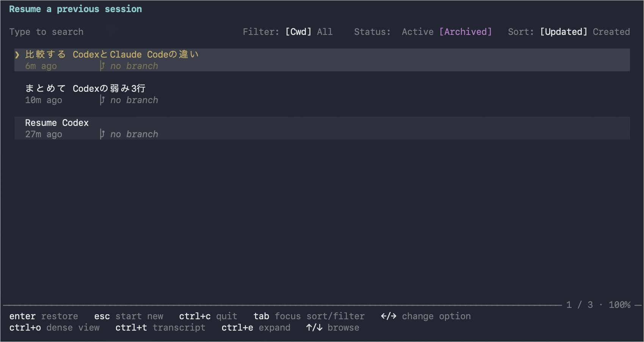
Task: Click the 'Status:' label
Action: pyautogui.click(x=373, y=32)
